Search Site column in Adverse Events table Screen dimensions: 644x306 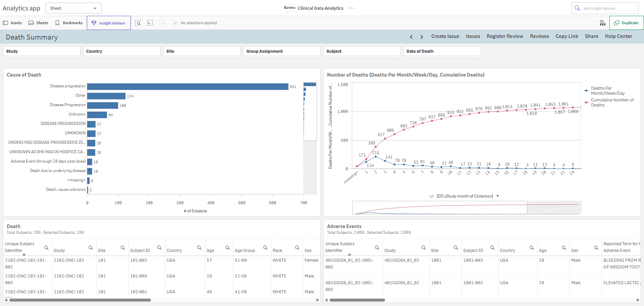coord(456,248)
